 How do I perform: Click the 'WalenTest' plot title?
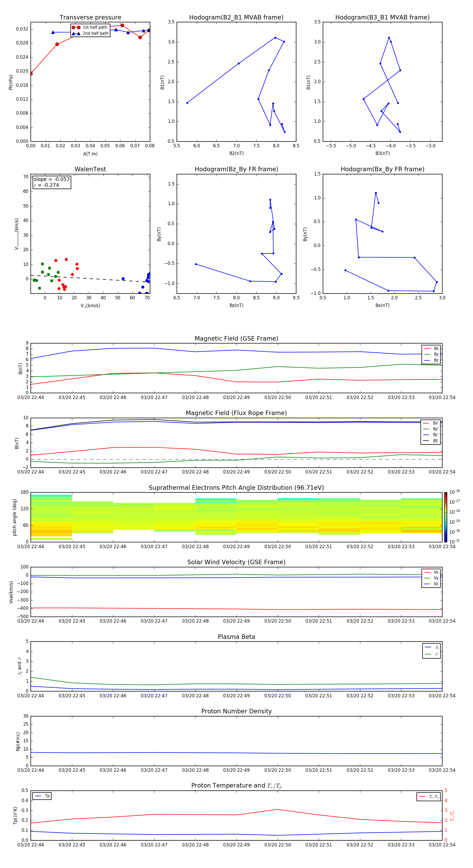90,169
